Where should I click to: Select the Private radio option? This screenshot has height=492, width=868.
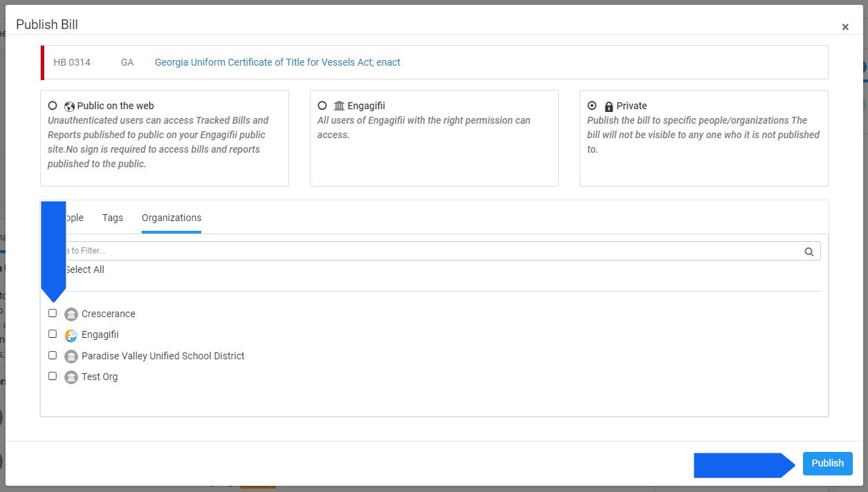click(592, 106)
